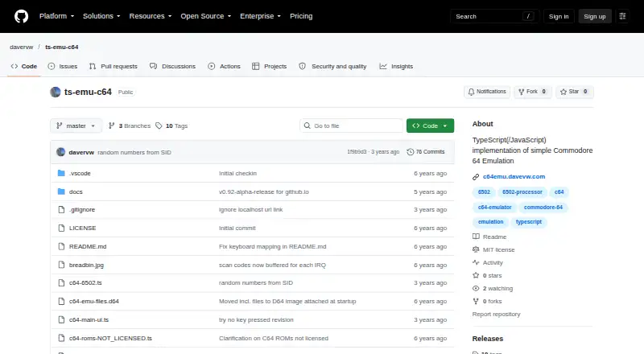Expand the Resources menu

click(151, 16)
